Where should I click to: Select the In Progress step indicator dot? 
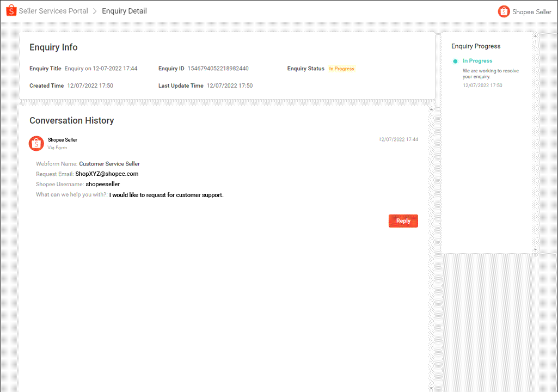[455, 61]
